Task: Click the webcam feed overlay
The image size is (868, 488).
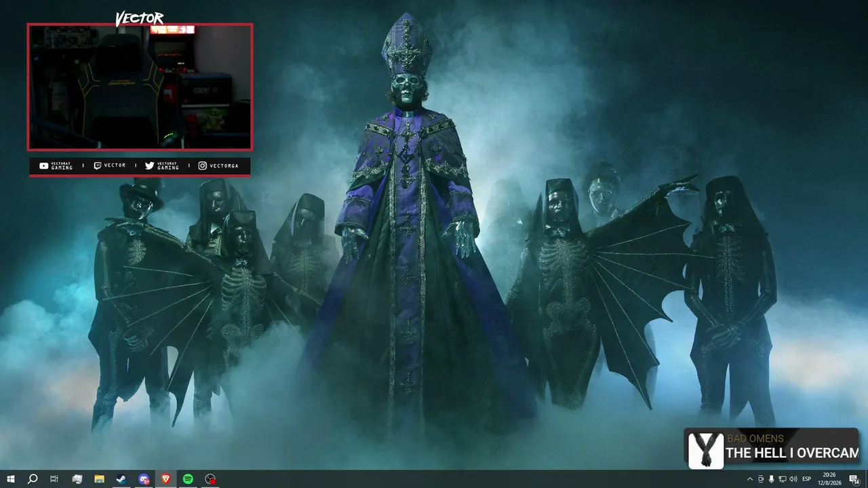Action: point(140,87)
